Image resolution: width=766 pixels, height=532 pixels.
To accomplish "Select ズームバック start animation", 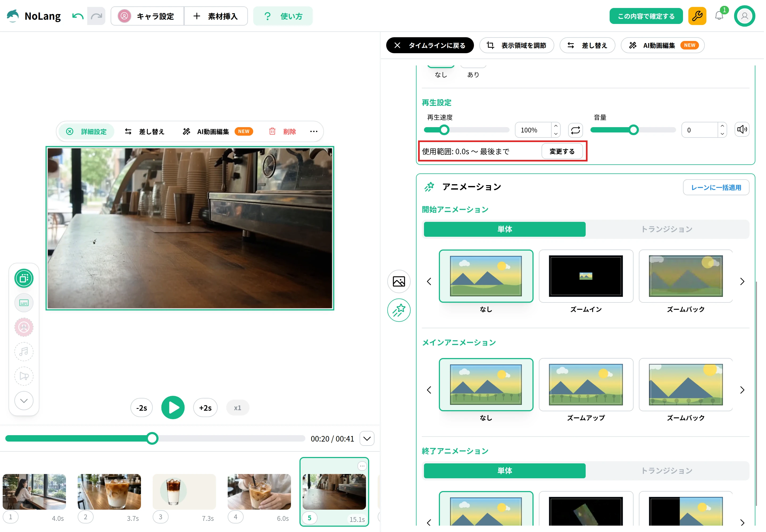I will click(x=685, y=276).
